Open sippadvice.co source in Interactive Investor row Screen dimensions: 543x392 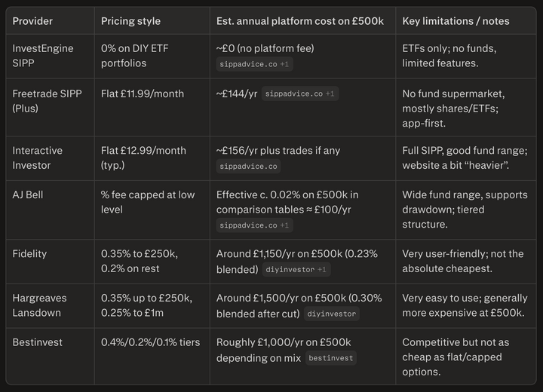pos(247,166)
